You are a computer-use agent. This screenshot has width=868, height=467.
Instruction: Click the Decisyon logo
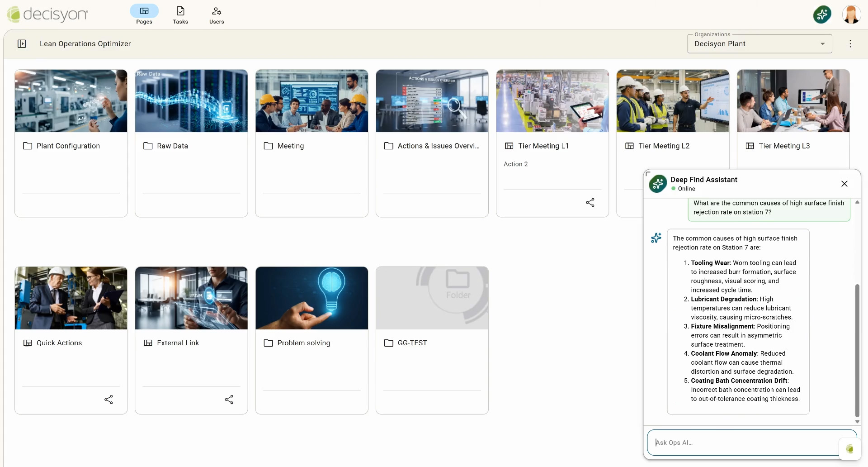[x=47, y=14]
